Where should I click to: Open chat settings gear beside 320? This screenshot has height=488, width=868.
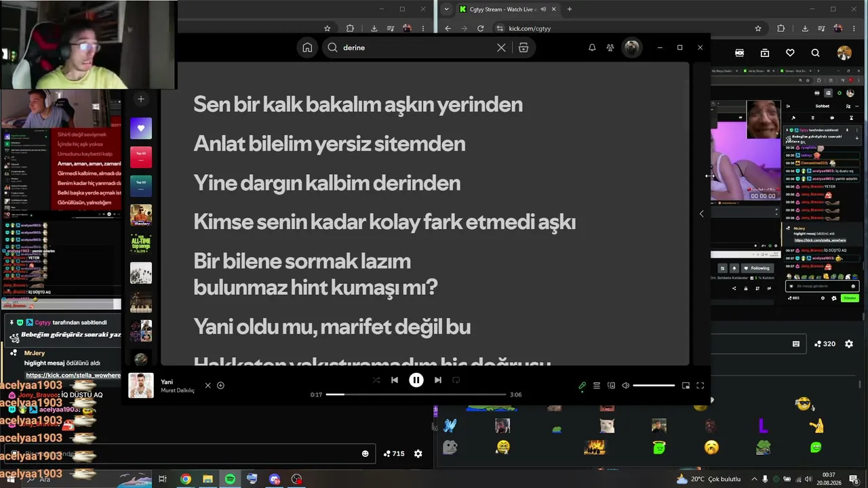click(x=849, y=344)
